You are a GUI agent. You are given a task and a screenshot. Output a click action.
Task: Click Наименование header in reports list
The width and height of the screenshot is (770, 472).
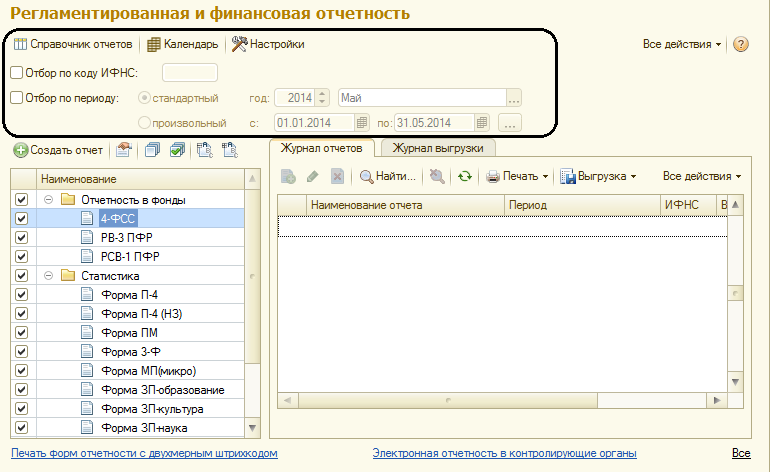pos(140,179)
